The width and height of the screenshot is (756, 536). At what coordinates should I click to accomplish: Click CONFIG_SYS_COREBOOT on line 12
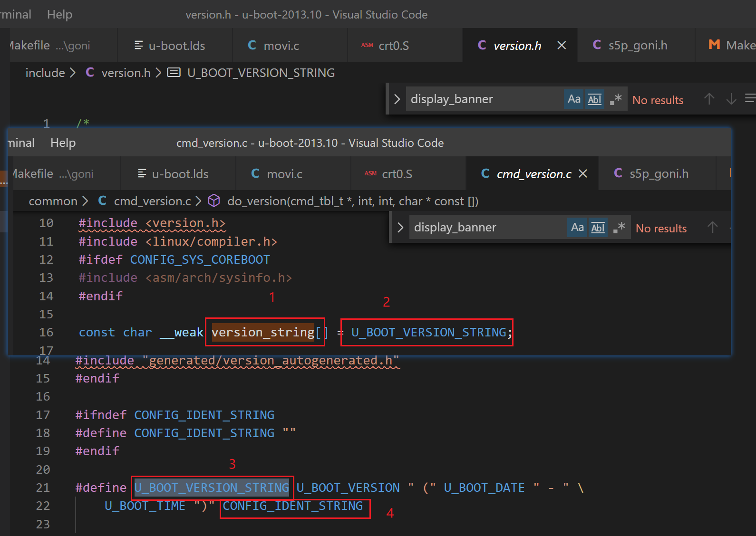200,259
